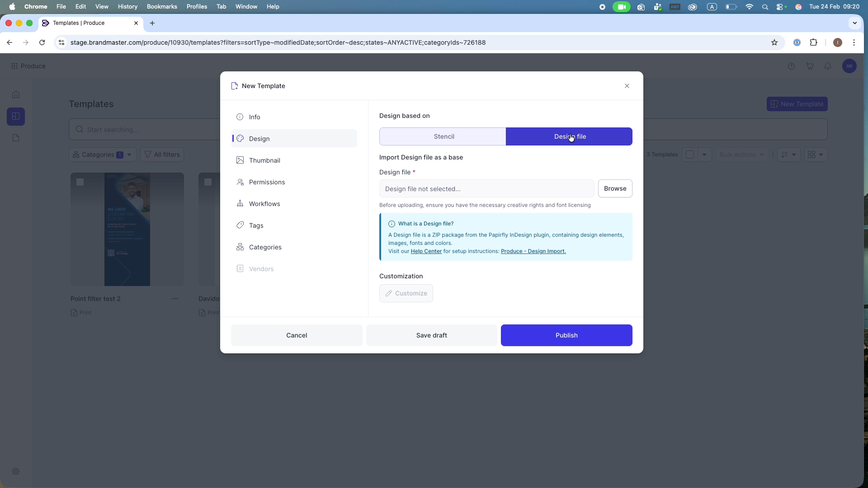Open the Info section
868x488 pixels.
click(294, 117)
